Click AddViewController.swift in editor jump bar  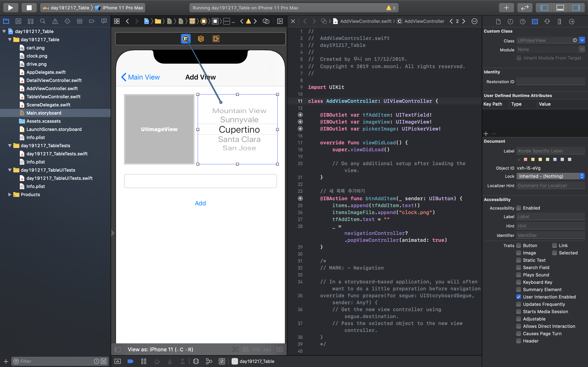click(x=365, y=21)
